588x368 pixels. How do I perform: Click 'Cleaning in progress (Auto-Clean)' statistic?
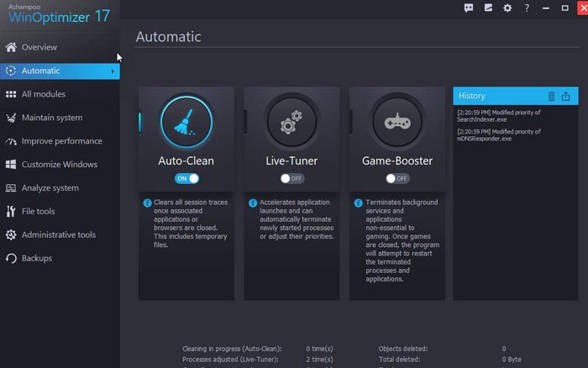pos(232,349)
